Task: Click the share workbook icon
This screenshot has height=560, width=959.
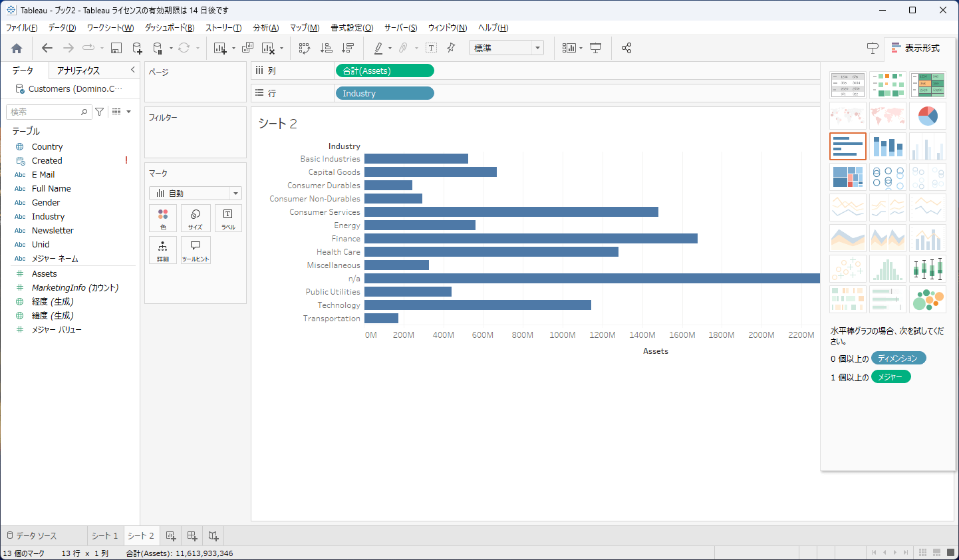Action: pos(626,48)
